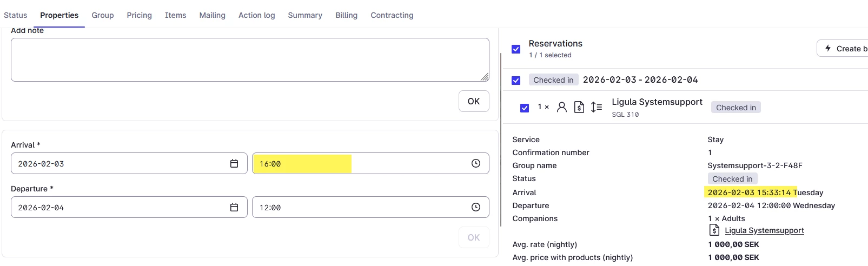868x266 pixels.
Task: Open the departure time clock icon
Action: coord(476,207)
